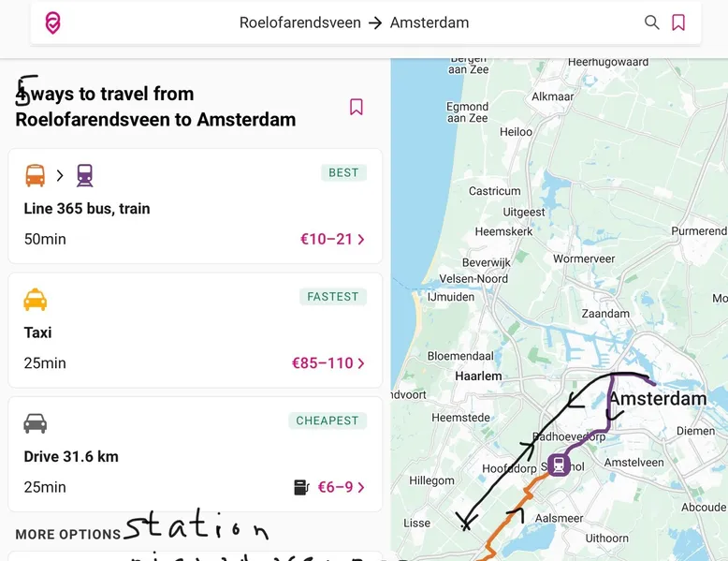Click the orange bus icon
Screen dimensions: 728x561
(x=35, y=175)
